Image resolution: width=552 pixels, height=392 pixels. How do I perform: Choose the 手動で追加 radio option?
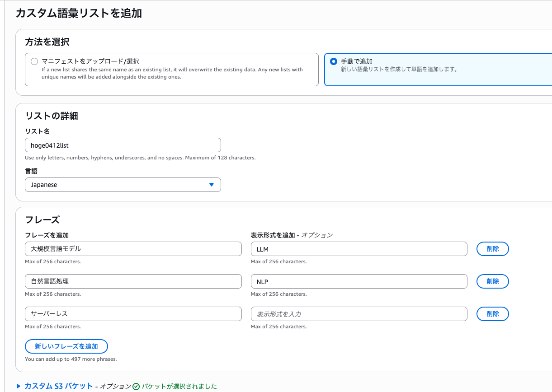pyautogui.click(x=334, y=61)
